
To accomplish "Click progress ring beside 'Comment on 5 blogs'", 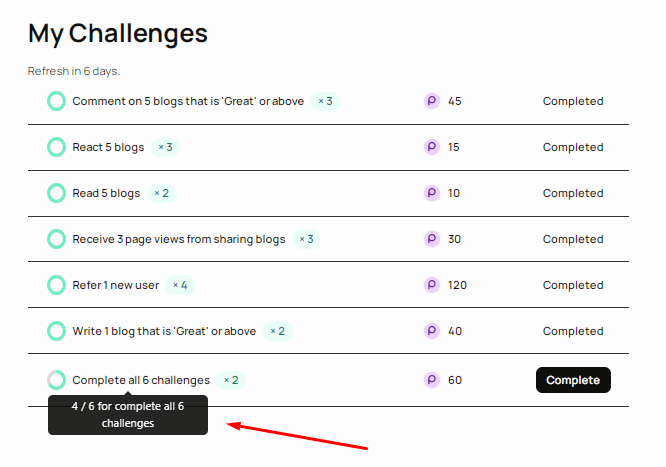I will pos(56,101).
